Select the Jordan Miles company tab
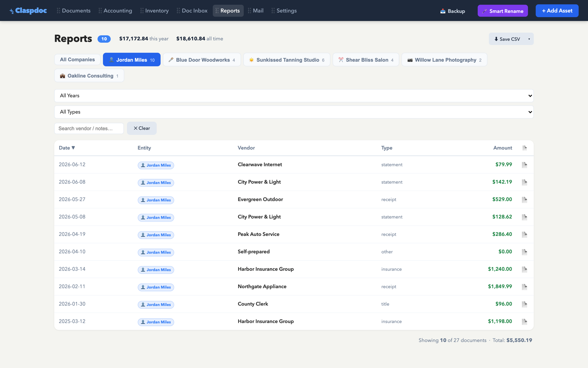The image size is (588, 368). point(132,60)
